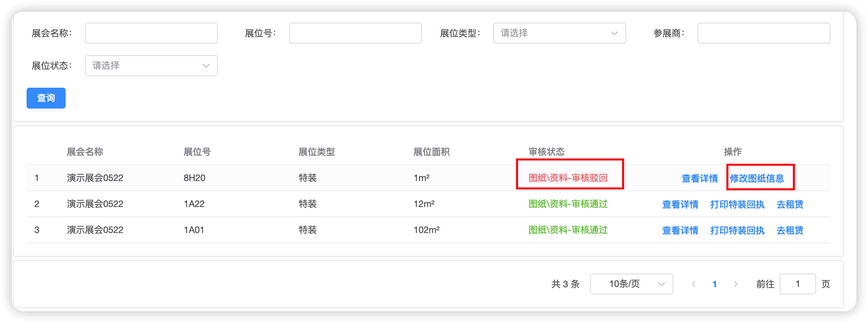Open the 展位类型 dropdown
This screenshot has width=868, height=323.
tap(559, 33)
